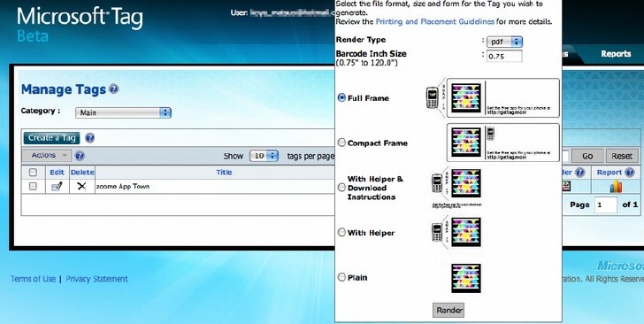Click the Compact Frame tag preview image
Viewport: 644px width, 324px height.
click(502, 143)
